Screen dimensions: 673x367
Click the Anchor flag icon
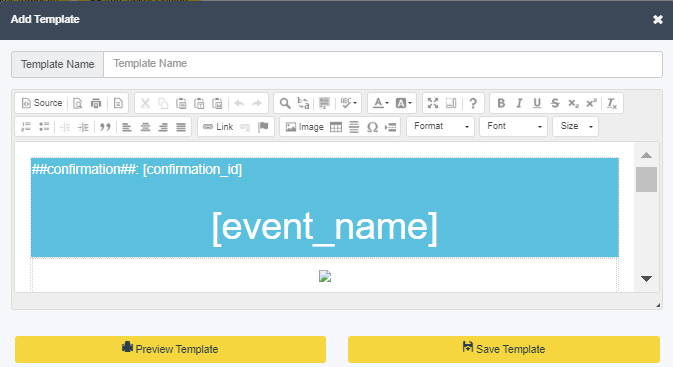(x=263, y=127)
